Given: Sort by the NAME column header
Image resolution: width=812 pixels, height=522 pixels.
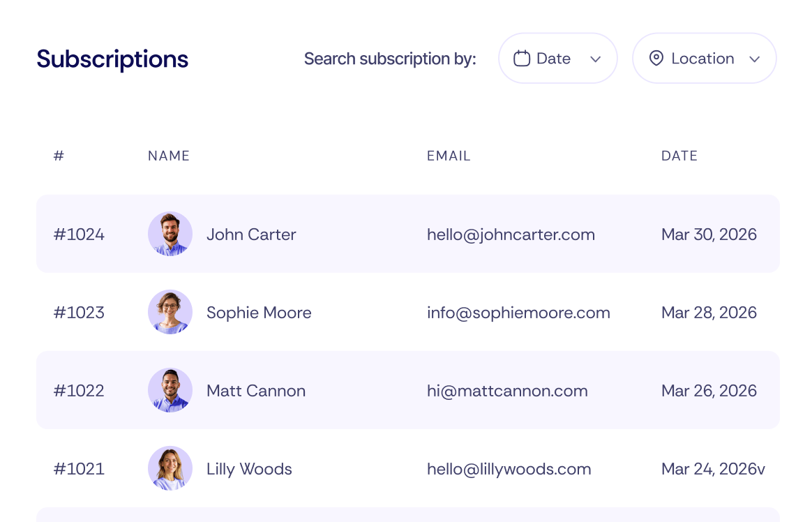Looking at the screenshot, I should click(x=169, y=156).
